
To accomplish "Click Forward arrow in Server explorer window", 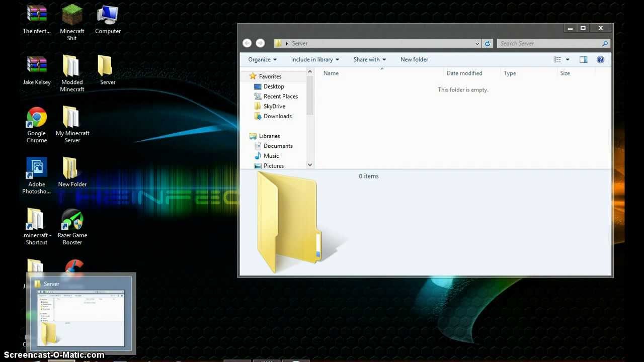I will [x=260, y=43].
